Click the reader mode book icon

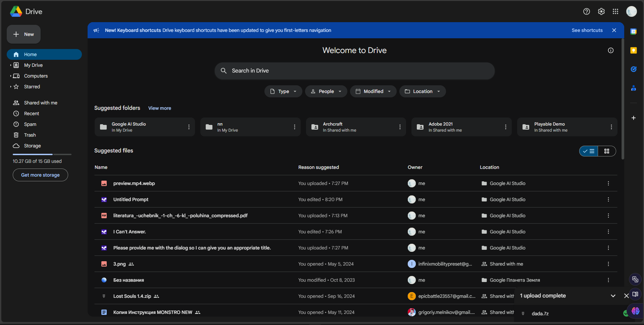coord(635,294)
